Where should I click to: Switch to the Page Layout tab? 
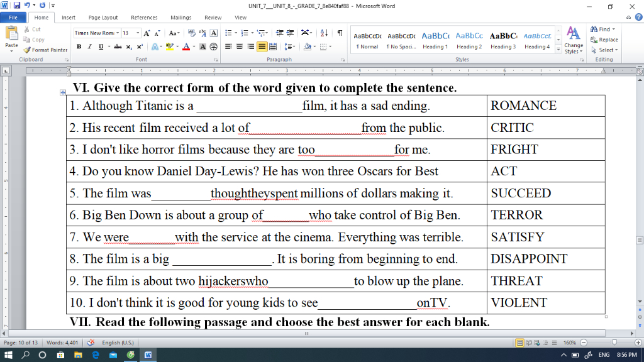(x=103, y=18)
